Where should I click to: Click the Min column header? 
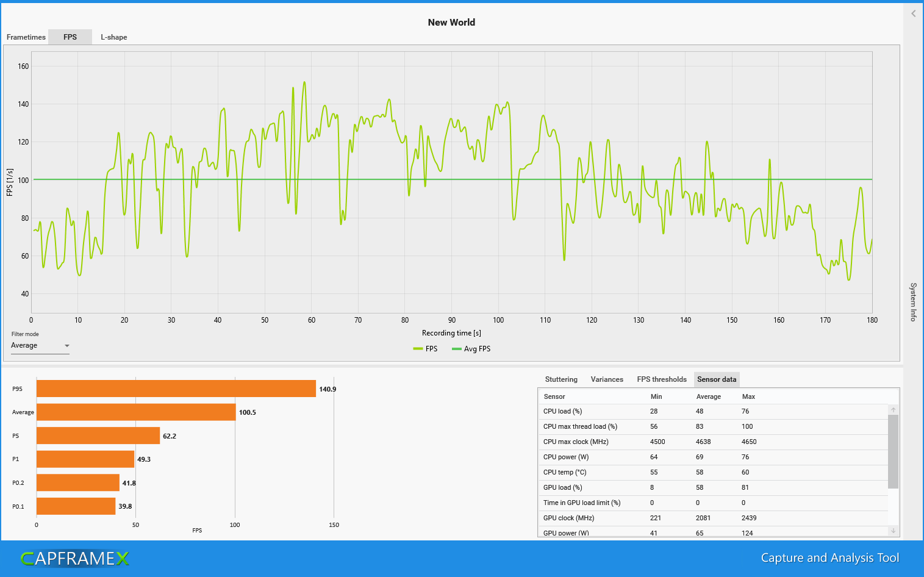click(656, 396)
